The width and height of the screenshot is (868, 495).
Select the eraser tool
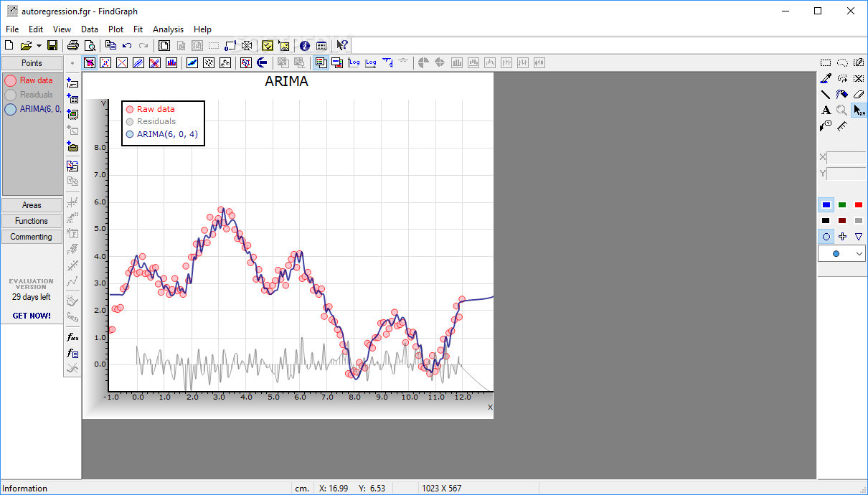[x=859, y=94]
